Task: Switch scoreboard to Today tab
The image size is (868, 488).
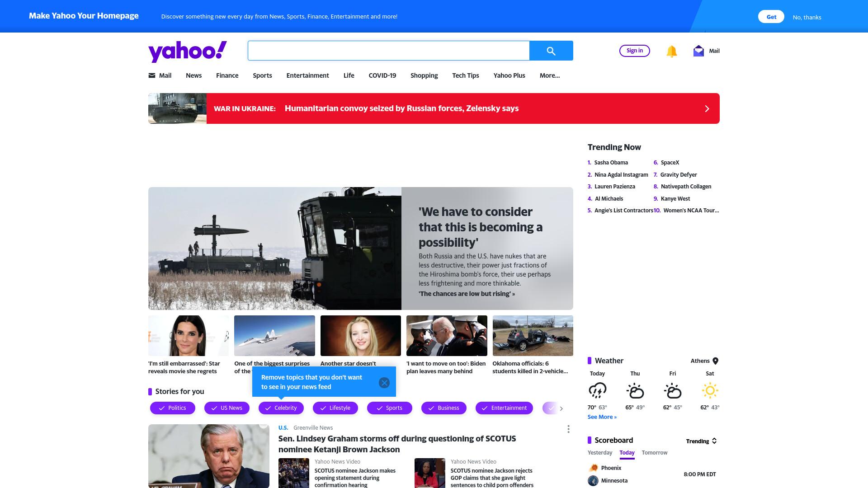Action: coord(627,453)
